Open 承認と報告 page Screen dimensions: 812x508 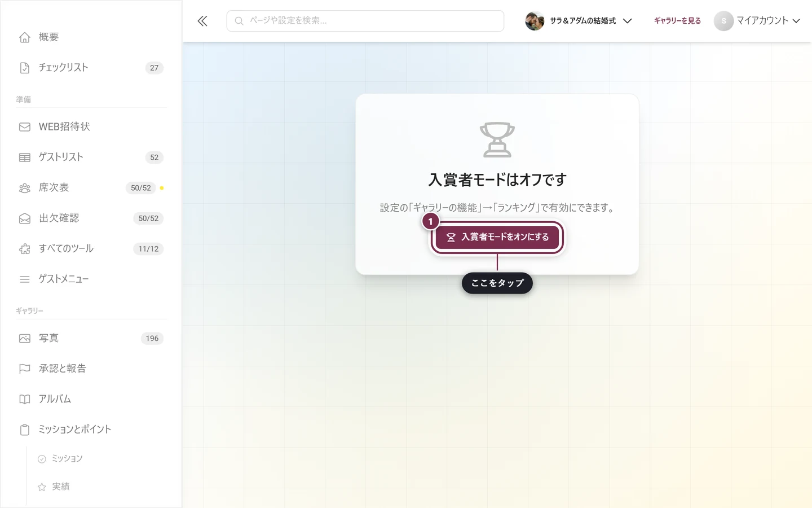pyautogui.click(x=91, y=369)
